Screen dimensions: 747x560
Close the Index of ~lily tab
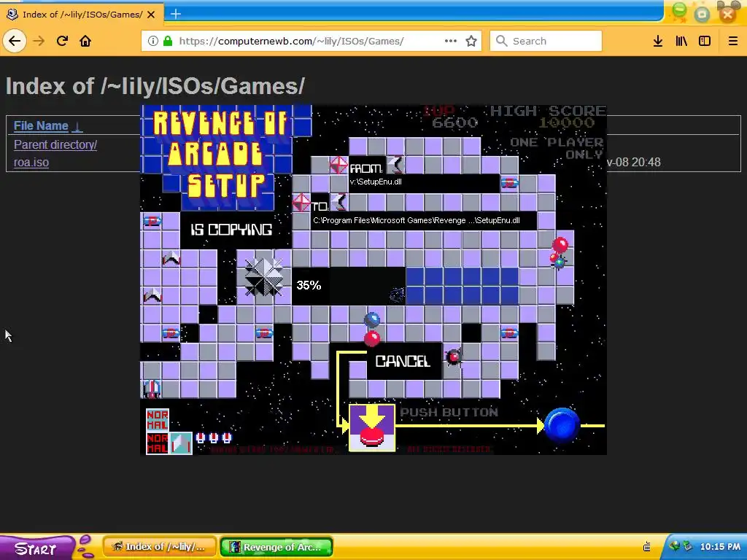click(151, 15)
